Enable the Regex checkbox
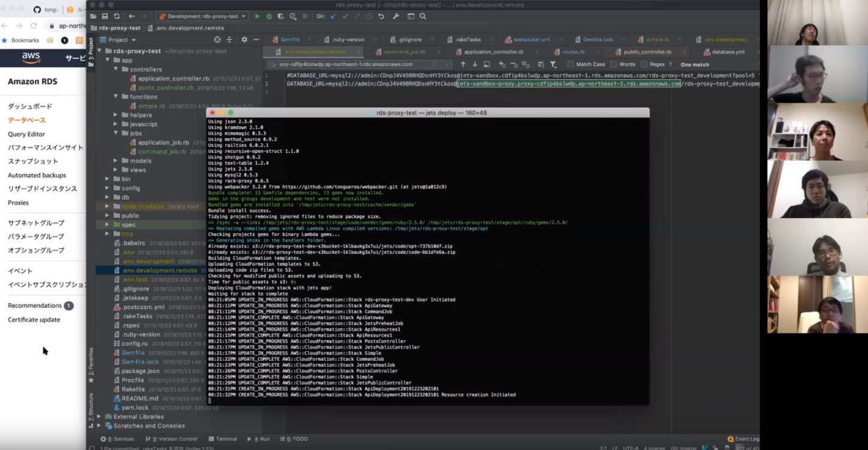Image resolution: width=868 pixels, height=450 pixels. point(644,64)
